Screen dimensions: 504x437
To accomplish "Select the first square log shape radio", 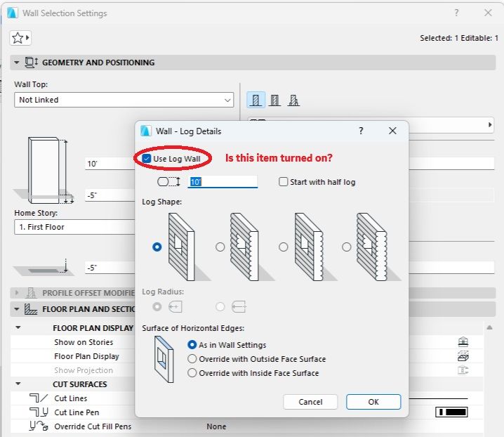I will (x=157, y=247).
